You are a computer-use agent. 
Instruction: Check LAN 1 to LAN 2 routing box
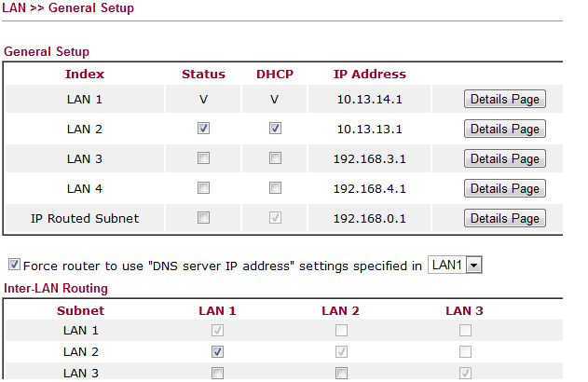point(341,331)
